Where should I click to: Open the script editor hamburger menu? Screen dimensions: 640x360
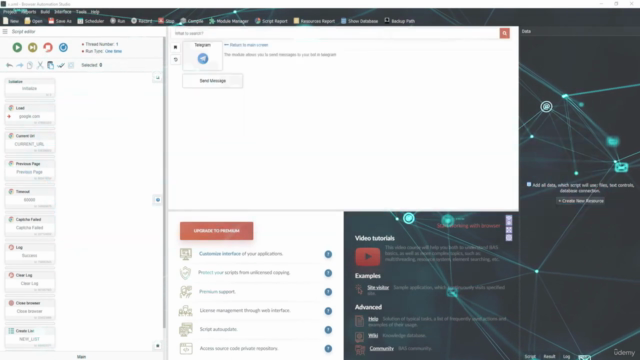pyautogui.click(x=5, y=31)
